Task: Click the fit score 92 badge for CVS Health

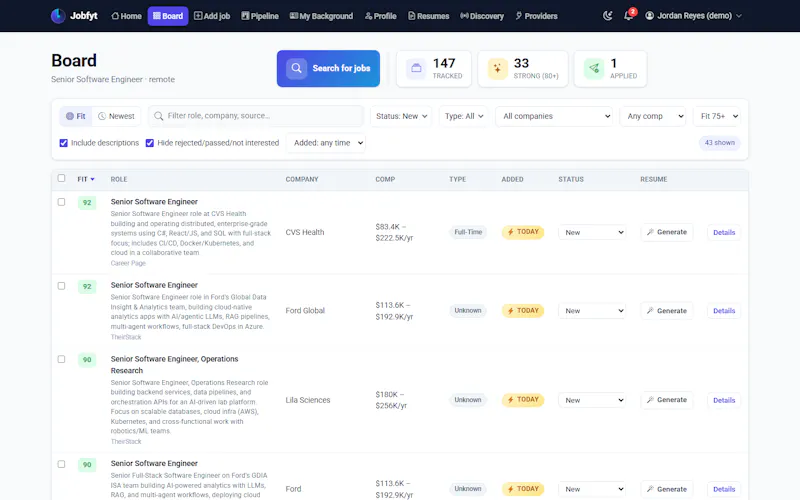Action: click(87, 203)
